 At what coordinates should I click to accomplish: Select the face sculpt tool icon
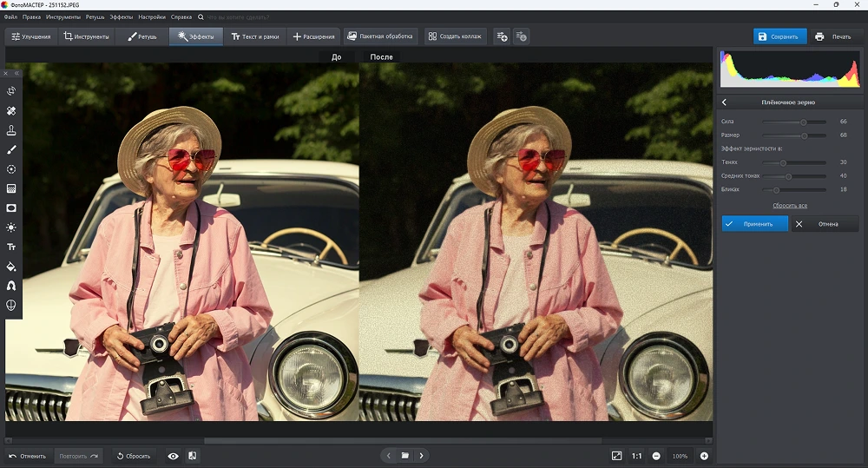(x=11, y=305)
